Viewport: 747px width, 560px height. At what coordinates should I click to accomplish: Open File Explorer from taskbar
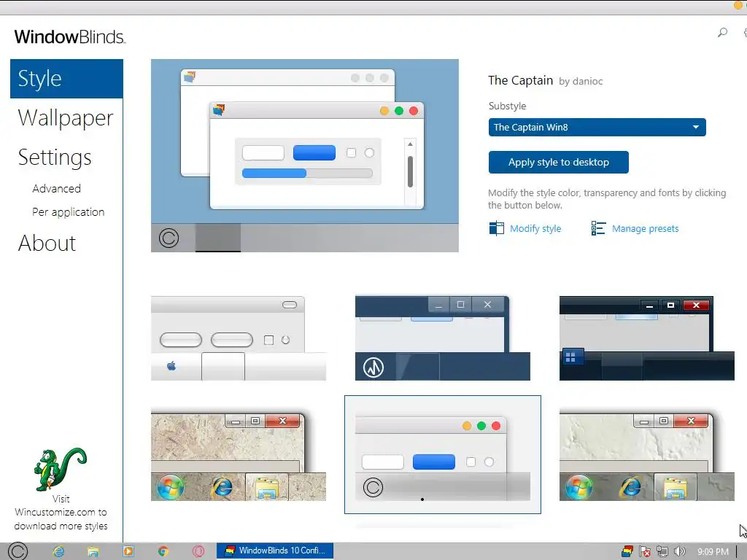pos(93,551)
